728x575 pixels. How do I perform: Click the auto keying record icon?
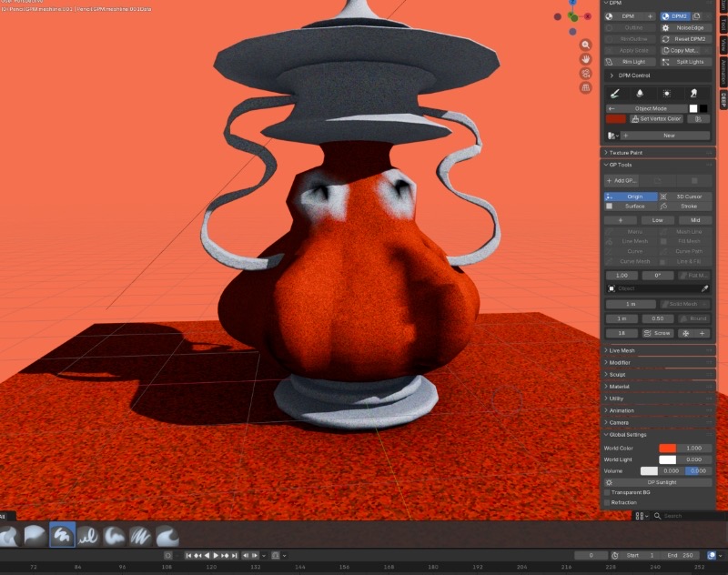[x=168, y=556]
